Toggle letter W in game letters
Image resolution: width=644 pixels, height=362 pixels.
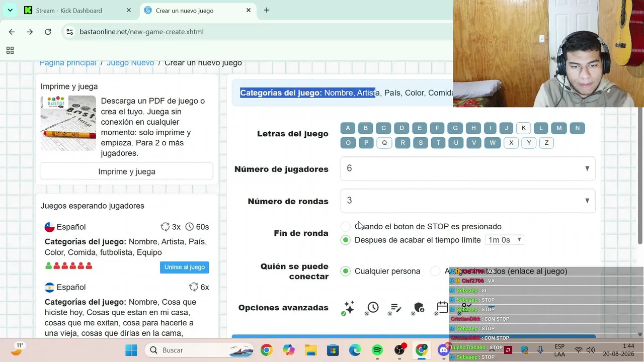pos(493,143)
